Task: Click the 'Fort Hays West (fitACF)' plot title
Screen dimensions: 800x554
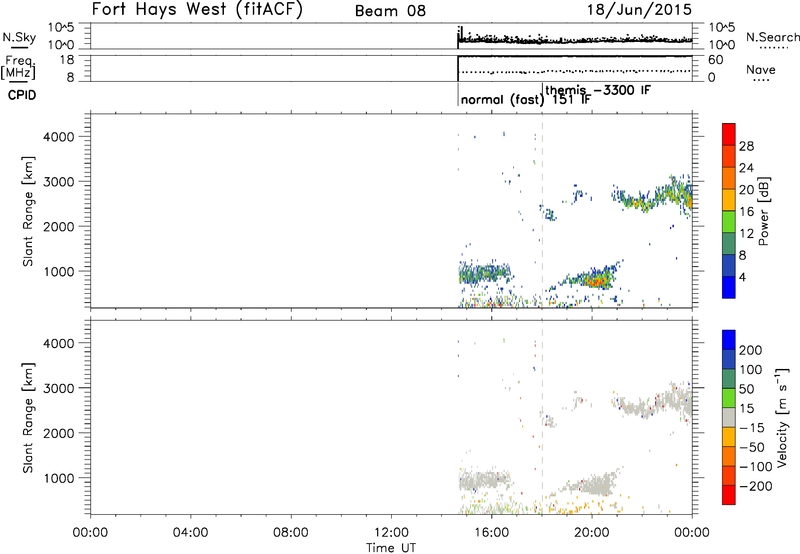Action: click(x=197, y=10)
